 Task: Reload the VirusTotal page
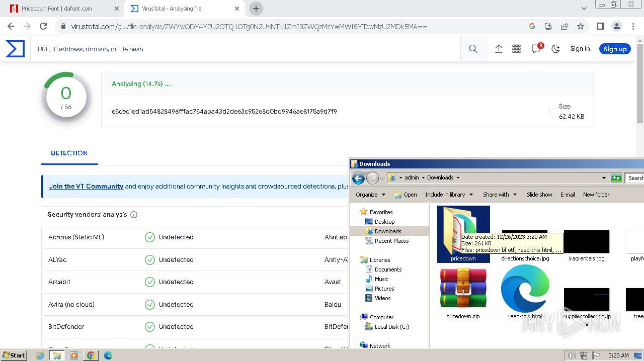click(x=43, y=26)
